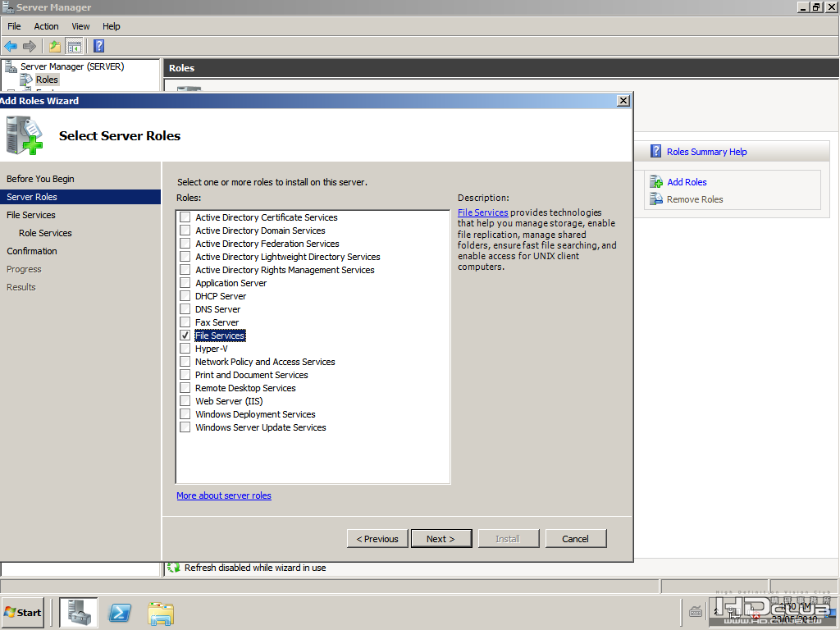Check the Application Server role

[185, 283]
